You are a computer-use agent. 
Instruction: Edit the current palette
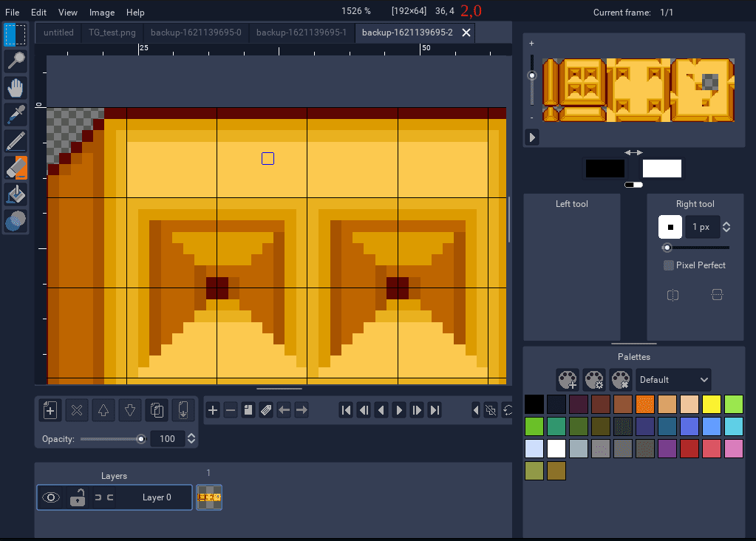(594, 379)
